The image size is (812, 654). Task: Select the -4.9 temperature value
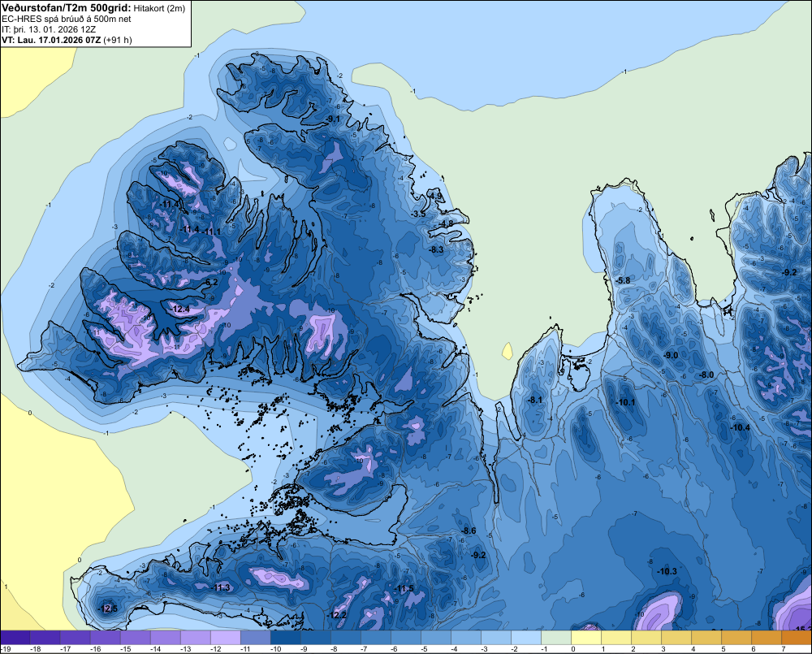coord(436,196)
